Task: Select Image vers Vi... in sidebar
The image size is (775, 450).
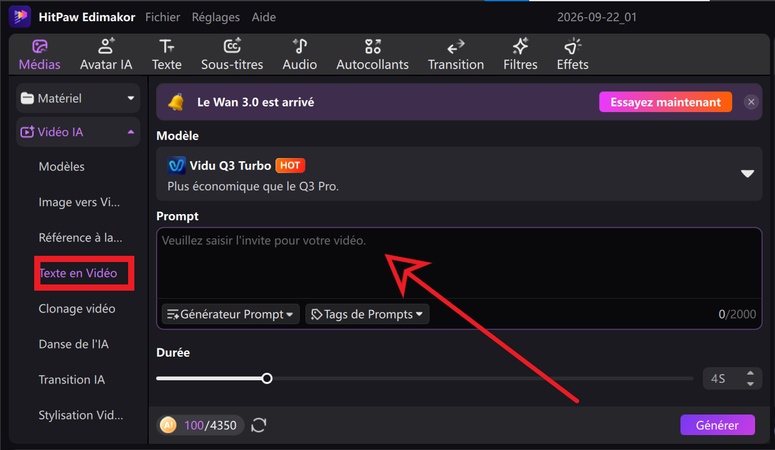Action: [79, 202]
